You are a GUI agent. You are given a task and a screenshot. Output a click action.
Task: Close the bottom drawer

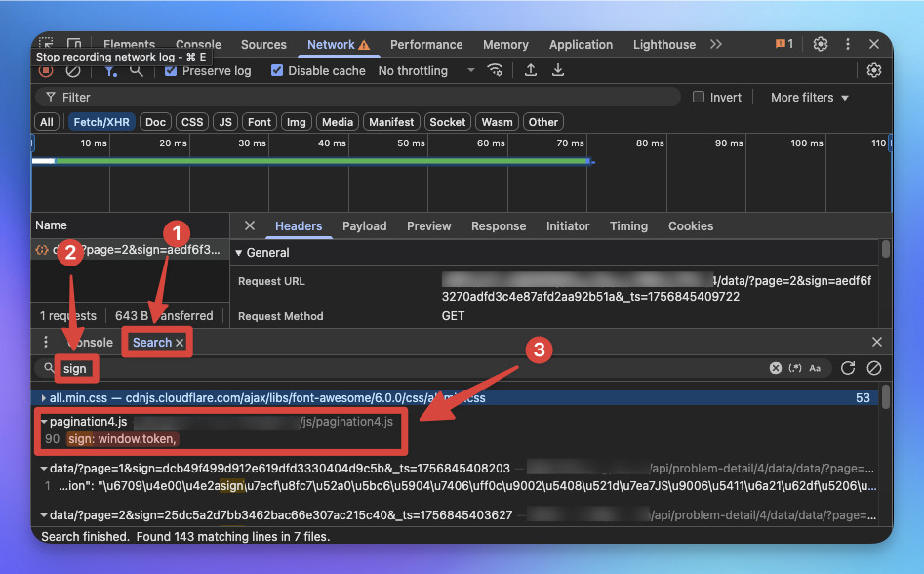point(877,342)
